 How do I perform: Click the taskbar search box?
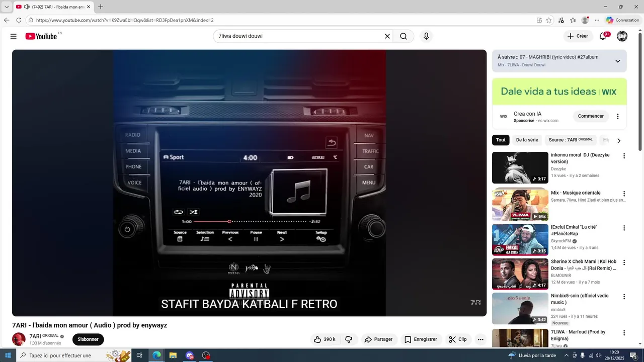coord(73,355)
